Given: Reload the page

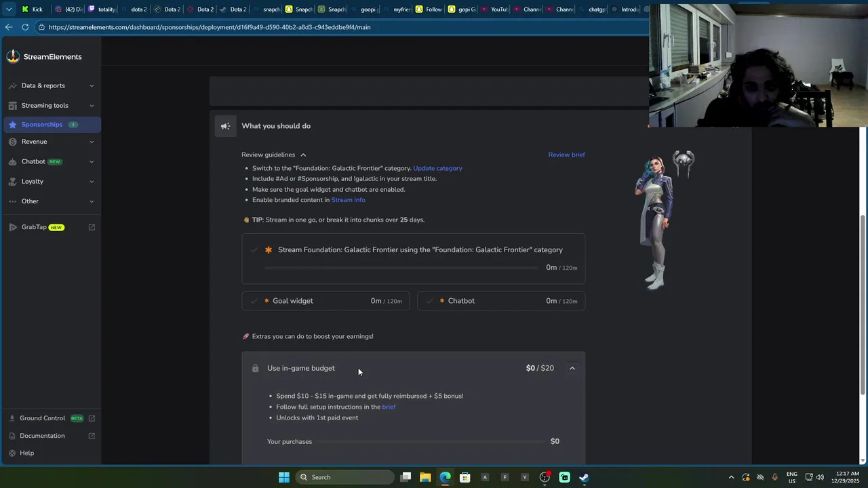Looking at the screenshot, I should point(25,27).
